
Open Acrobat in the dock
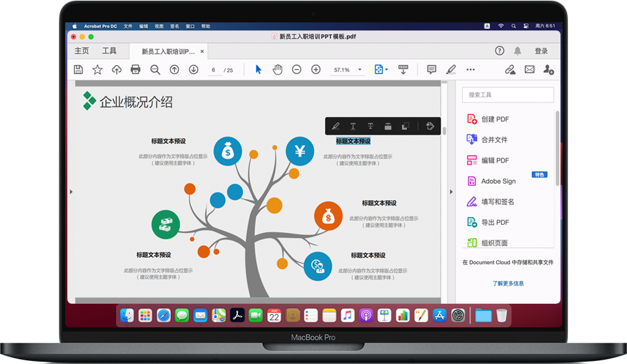(237, 316)
